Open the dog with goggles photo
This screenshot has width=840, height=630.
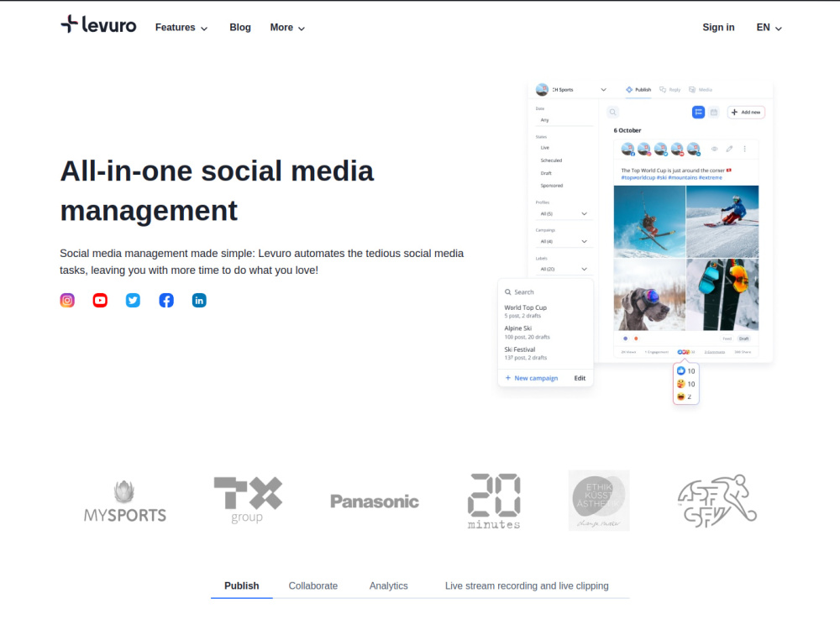[649, 295]
